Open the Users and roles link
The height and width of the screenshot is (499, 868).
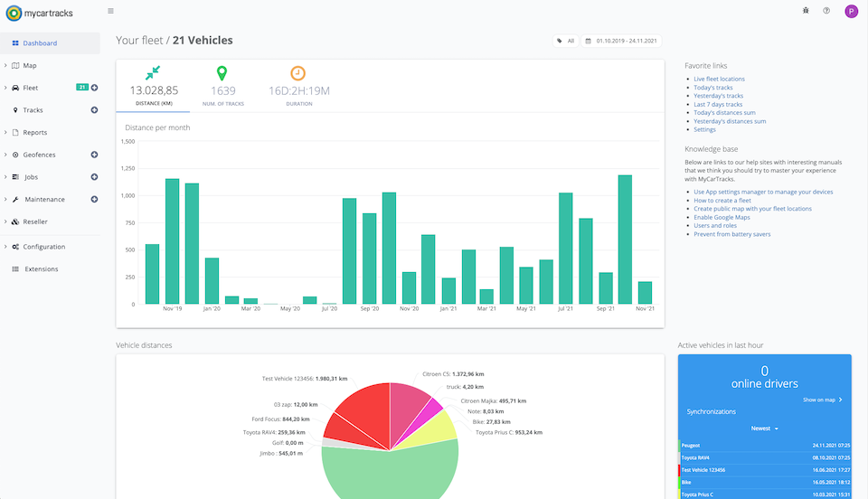(715, 226)
